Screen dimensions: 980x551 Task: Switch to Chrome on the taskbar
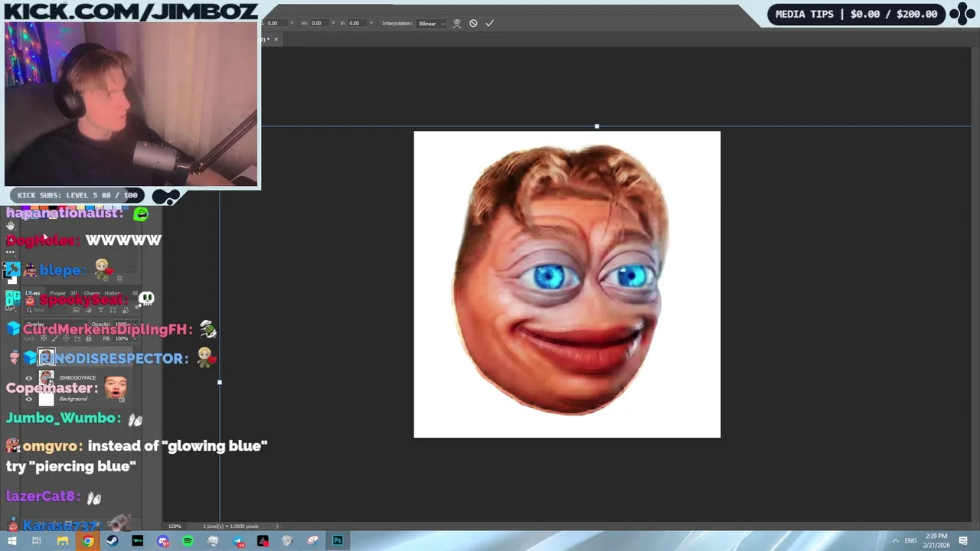click(88, 541)
